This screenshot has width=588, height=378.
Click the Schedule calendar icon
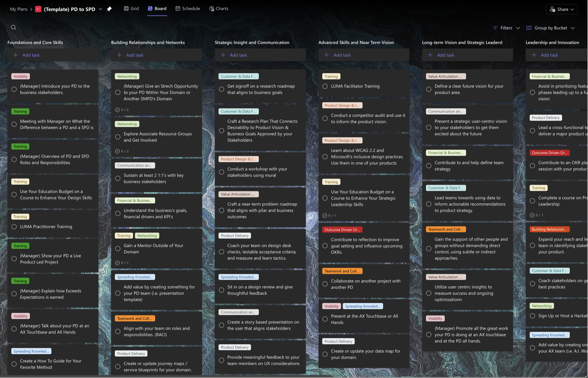point(178,9)
